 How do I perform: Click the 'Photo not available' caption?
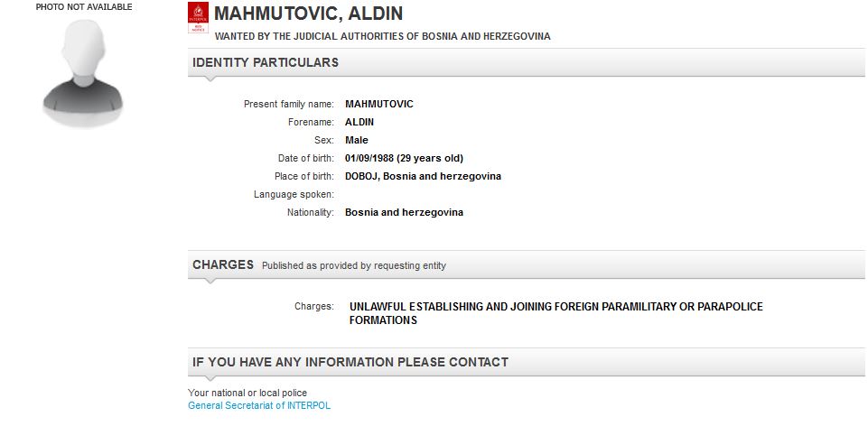pyautogui.click(x=84, y=7)
